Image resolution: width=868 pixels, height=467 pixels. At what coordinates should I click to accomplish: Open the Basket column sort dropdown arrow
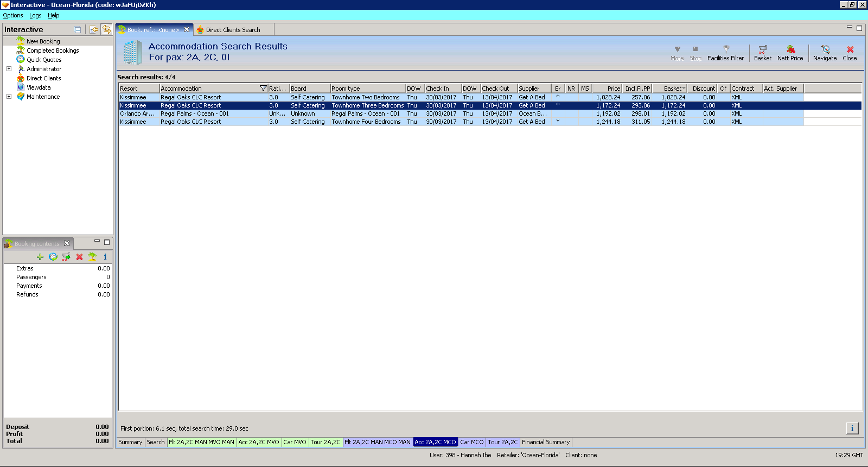tap(684, 89)
